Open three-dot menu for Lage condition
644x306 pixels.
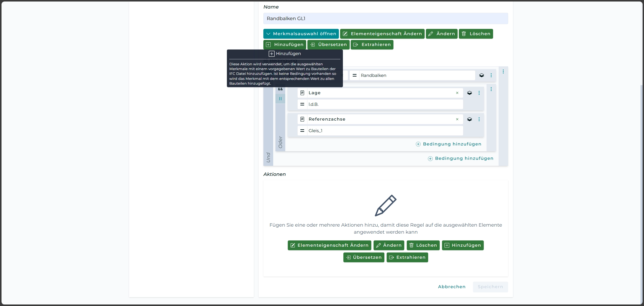point(479,93)
